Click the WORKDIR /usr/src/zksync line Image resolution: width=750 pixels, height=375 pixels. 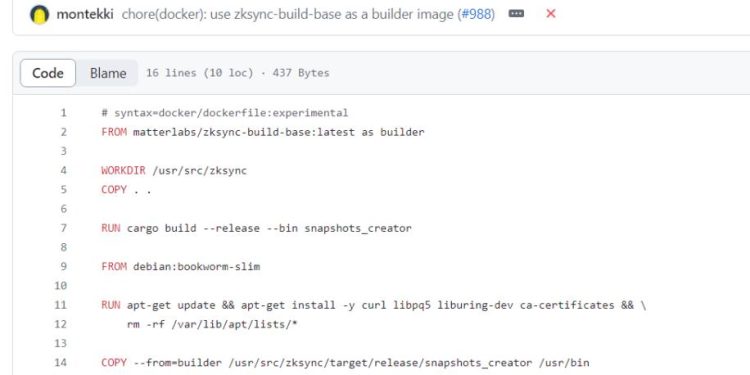[x=174, y=171]
